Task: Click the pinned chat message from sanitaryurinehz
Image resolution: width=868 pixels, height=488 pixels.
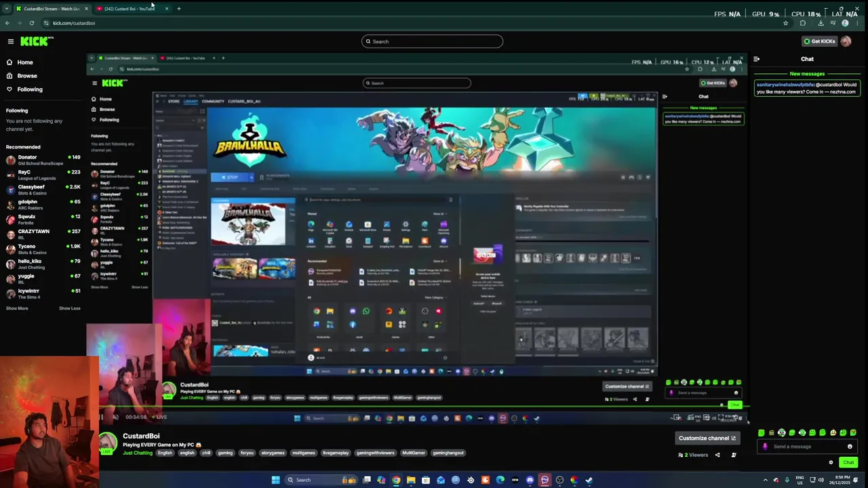Action: point(807,88)
